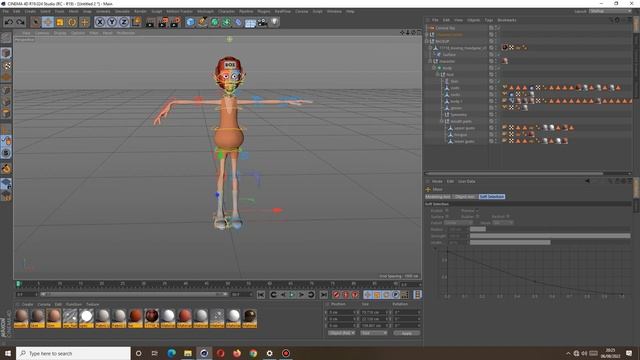
Task: Open Windows Start menu
Action: 8,353
